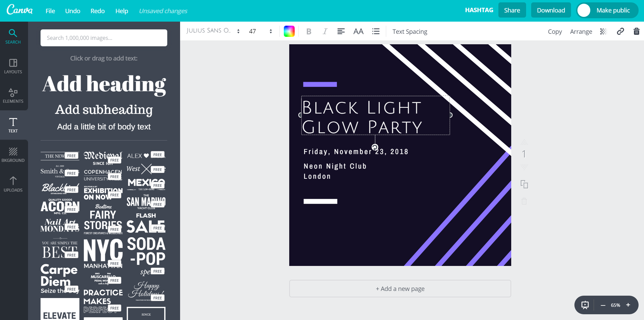Screen dimensions: 644x320
Task: Adjust element transparency via checkerboard icon
Action: 604,31
